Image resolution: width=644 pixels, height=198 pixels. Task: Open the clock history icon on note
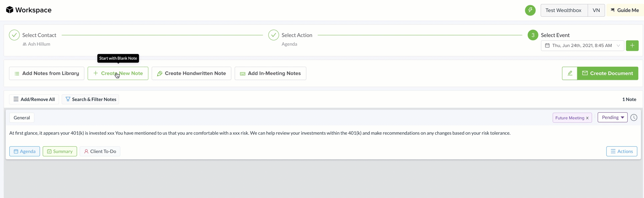[634, 118]
